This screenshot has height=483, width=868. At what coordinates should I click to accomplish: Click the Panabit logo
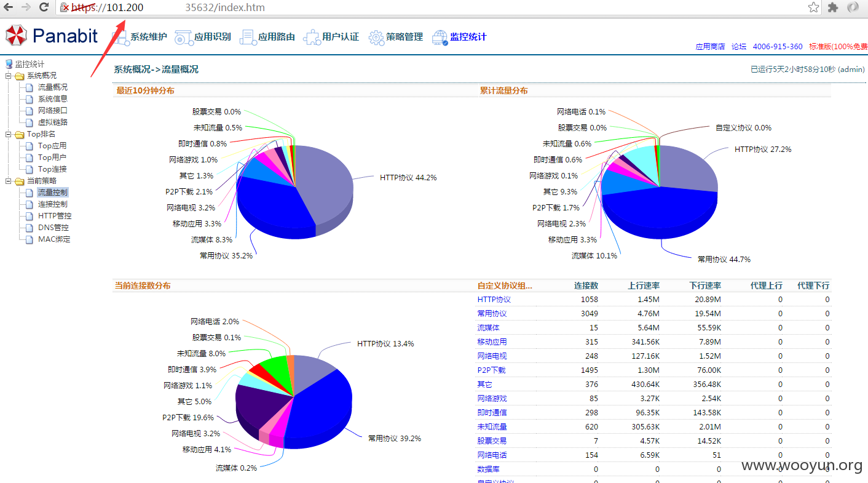[52, 35]
